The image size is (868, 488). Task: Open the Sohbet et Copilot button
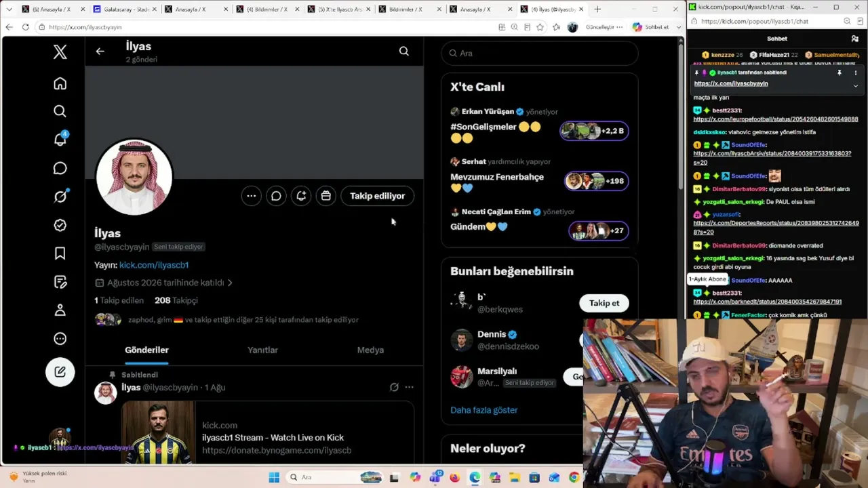(x=652, y=27)
